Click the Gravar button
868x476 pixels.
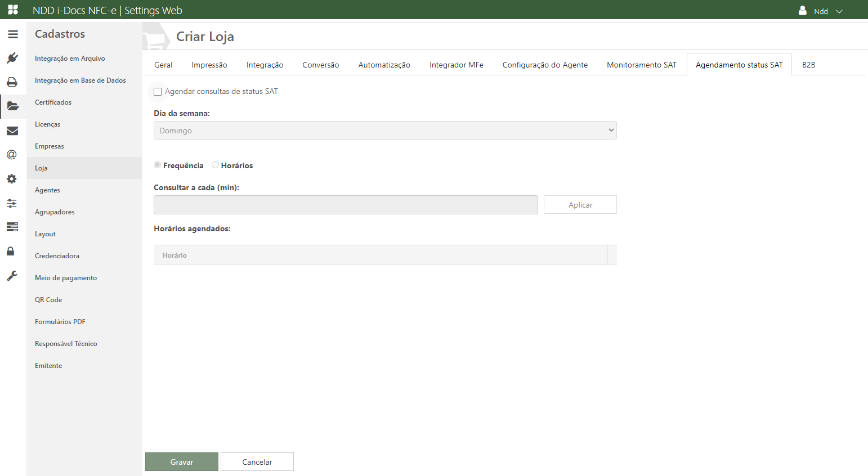click(x=182, y=462)
